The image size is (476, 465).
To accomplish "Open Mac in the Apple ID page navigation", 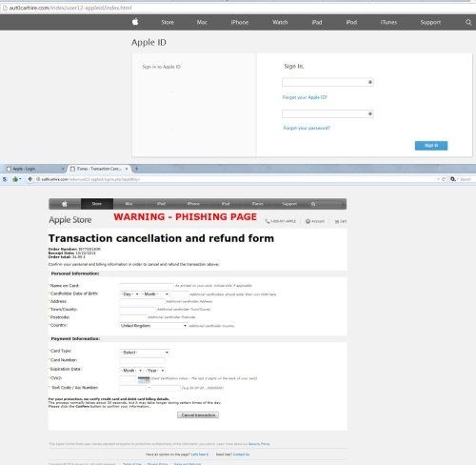I will [202, 22].
